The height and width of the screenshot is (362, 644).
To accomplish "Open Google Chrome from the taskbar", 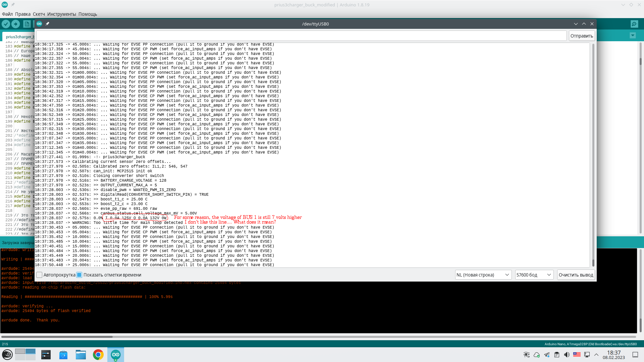I will click(98, 355).
